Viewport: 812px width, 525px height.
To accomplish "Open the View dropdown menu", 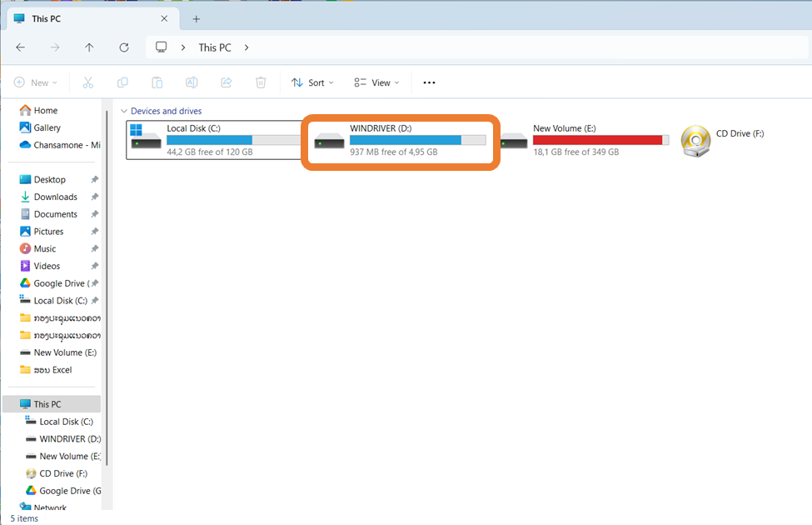I will 376,82.
